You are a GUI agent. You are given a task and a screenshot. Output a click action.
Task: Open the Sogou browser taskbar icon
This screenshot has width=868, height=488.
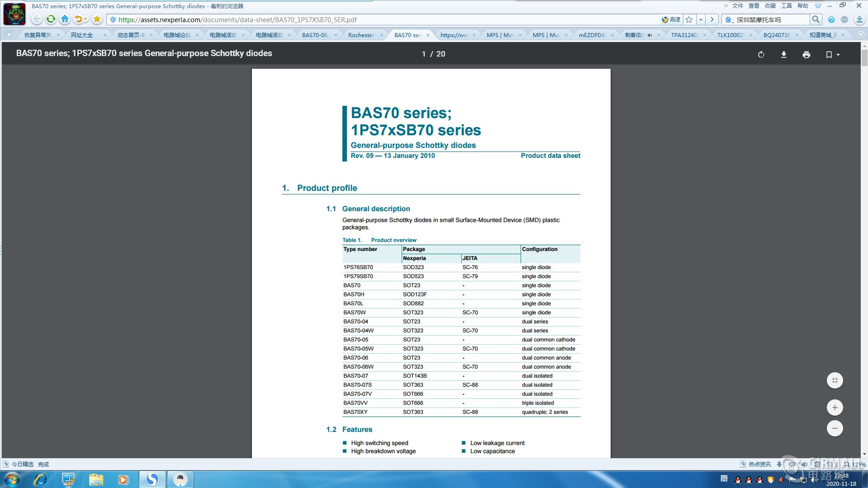coord(152,479)
